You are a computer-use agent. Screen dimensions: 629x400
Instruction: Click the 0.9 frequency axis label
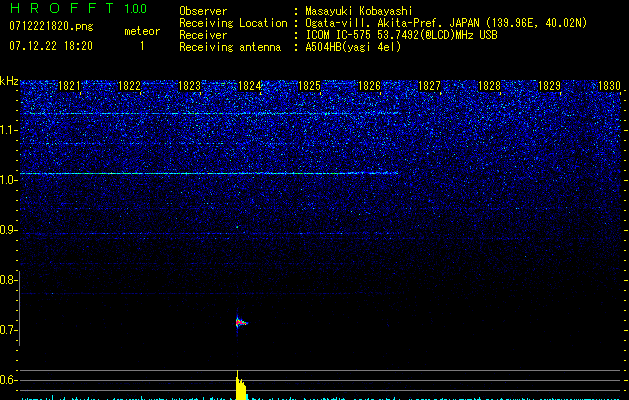[9, 230]
